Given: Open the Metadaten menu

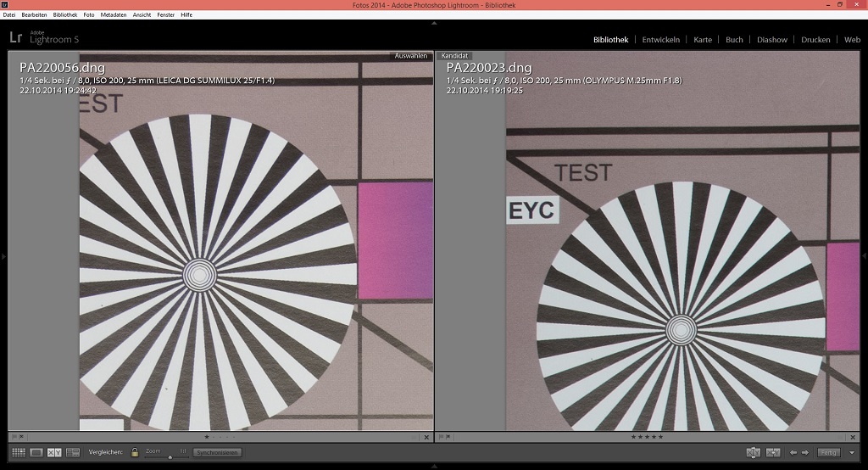Looking at the screenshot, I should (114, 15).
